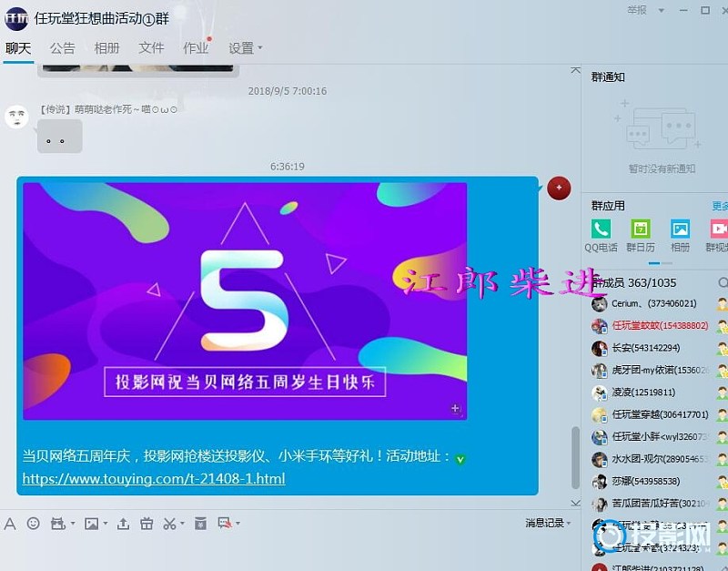The width and height of the screenshot is (728, 571).
Task: Open the purple 5th anniversary banner image
Action: [x=245, y=301]
